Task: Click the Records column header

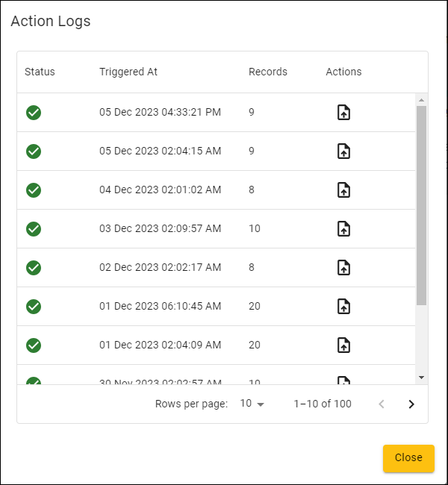Action: click(x=268, y=72)
